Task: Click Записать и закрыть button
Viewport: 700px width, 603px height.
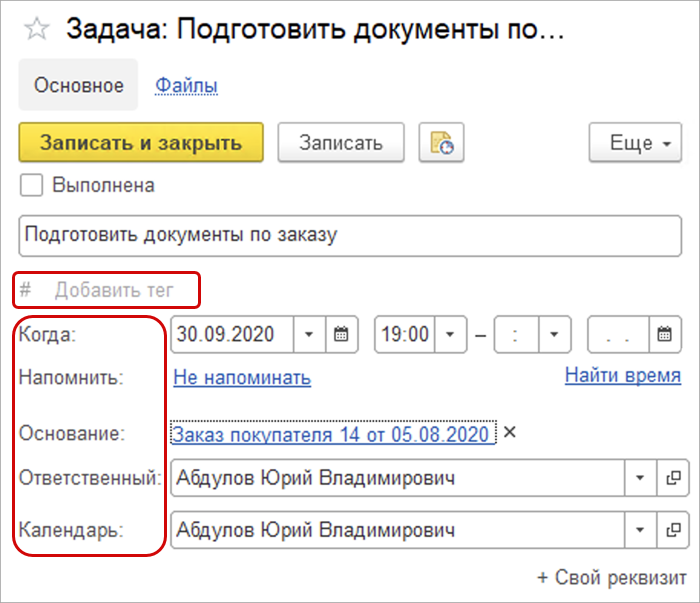Action: pyautogui.click(x=141, y=142)
